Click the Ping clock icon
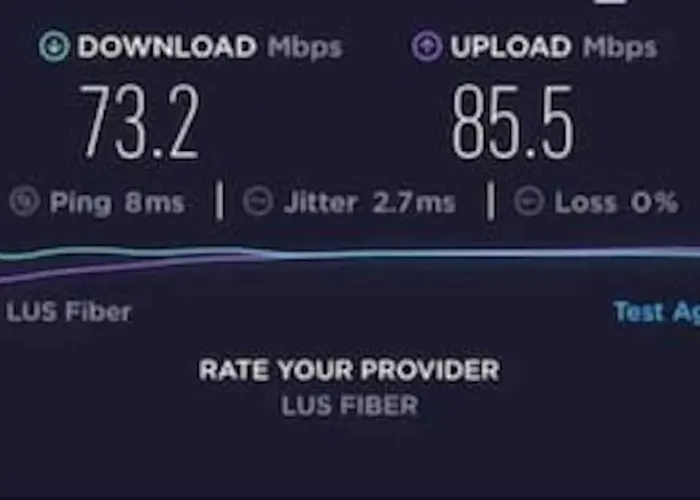Image resolution: width=700 pixels, height=500 pixels. click(x=25, y=201)
